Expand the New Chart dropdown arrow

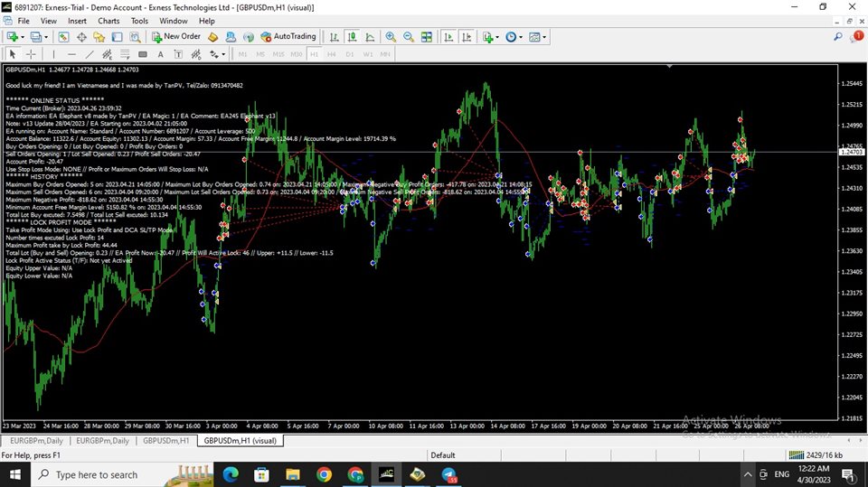22,37
